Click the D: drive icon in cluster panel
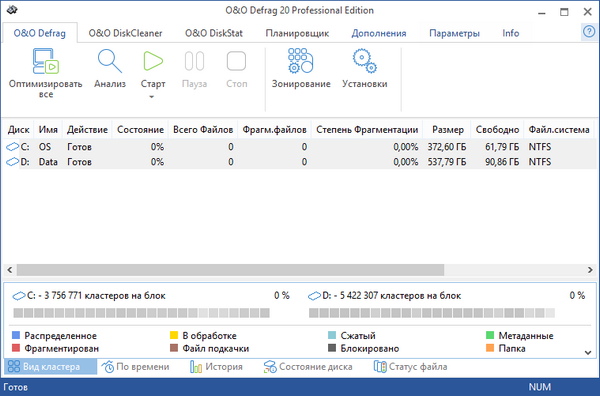600x396 pixels. pos(315,296)
